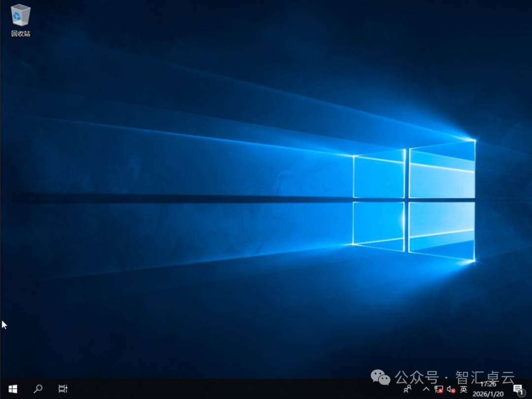The width and height of the screenshot is (532, 399).
Task: Click empty area of the taskbar
Action: pyautogui.click(x=222, y=389)
